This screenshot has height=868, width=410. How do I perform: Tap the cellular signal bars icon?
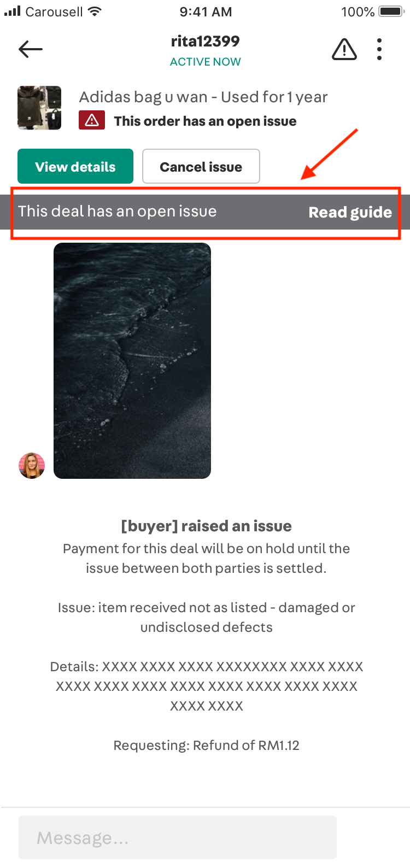[x=12, y=11]
